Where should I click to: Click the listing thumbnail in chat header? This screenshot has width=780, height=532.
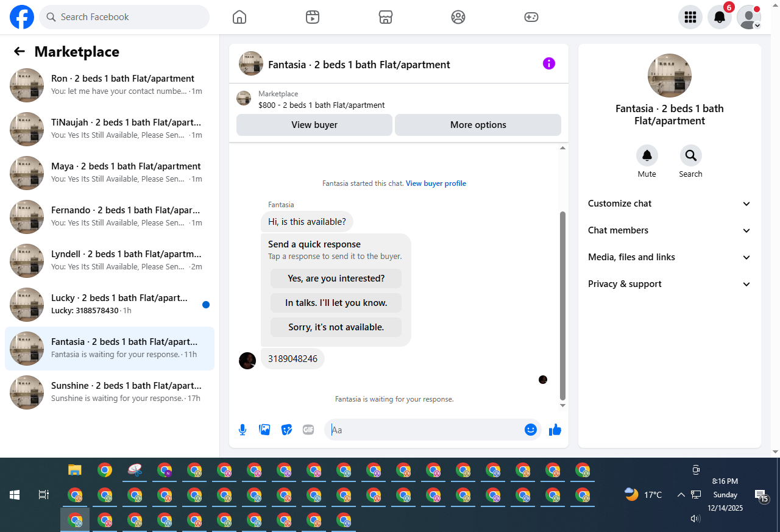pyautogui.click(x=251, y=63)
